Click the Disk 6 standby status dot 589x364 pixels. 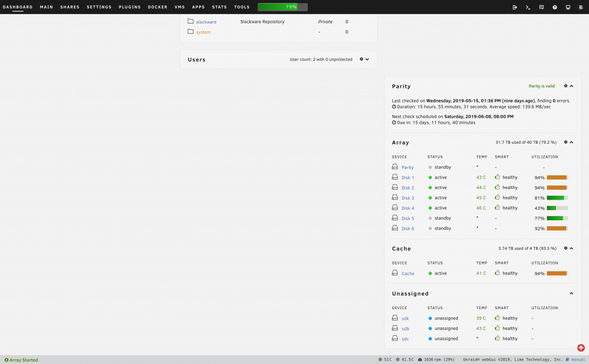click(x=430, y=229)
